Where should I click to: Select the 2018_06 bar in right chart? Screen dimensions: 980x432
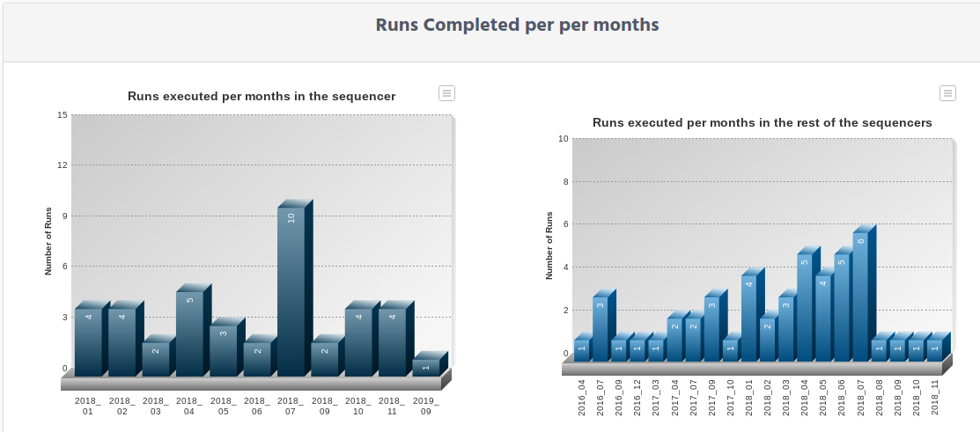[842, 308]
